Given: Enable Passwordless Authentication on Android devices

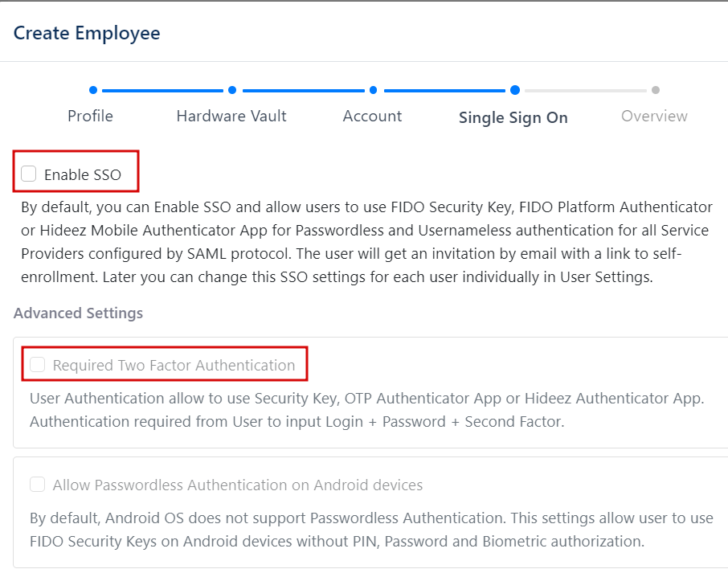Looking at the screenshot, I should (37, 484).
